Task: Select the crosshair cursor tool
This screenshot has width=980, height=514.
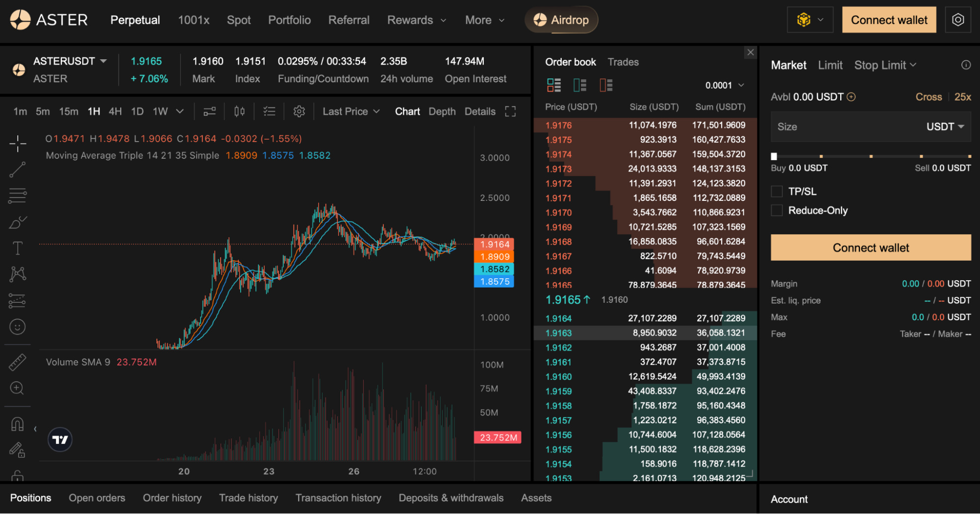Action: [18, 144]
